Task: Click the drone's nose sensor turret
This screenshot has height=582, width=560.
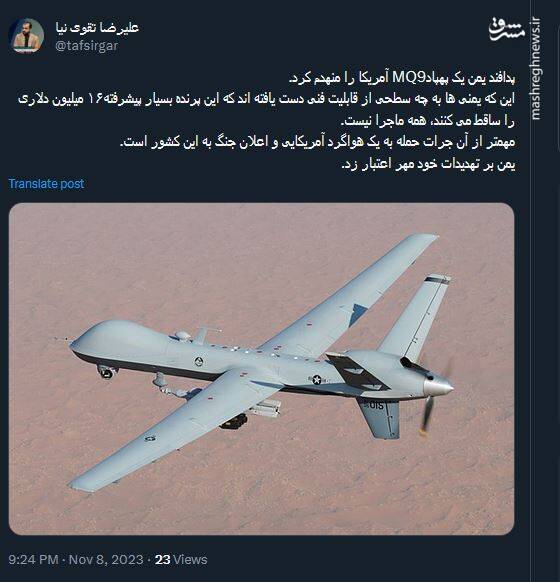Action: [x=107, y=372]
